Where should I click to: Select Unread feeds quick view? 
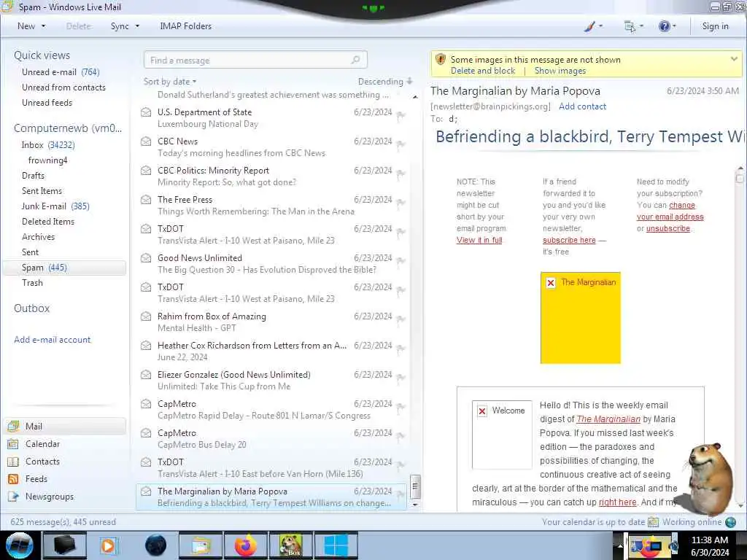click(x=47, y=102)
